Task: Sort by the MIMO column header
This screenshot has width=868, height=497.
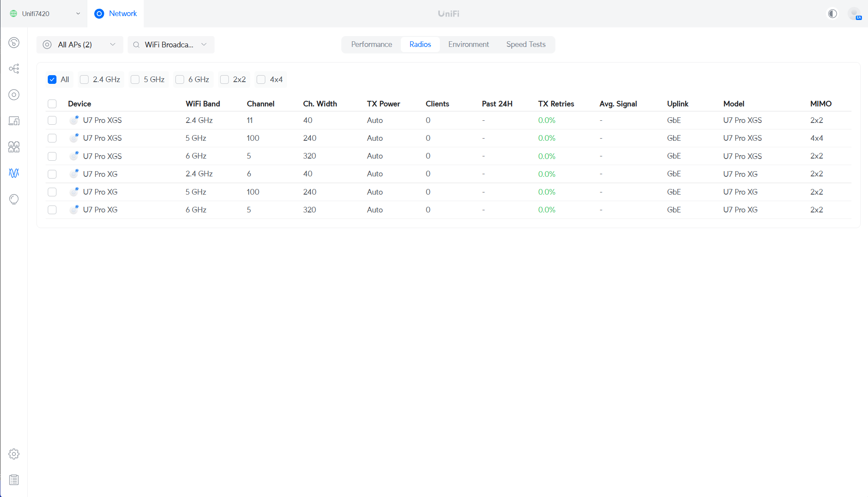Action: pyautogui.click(x=821, y=104)
